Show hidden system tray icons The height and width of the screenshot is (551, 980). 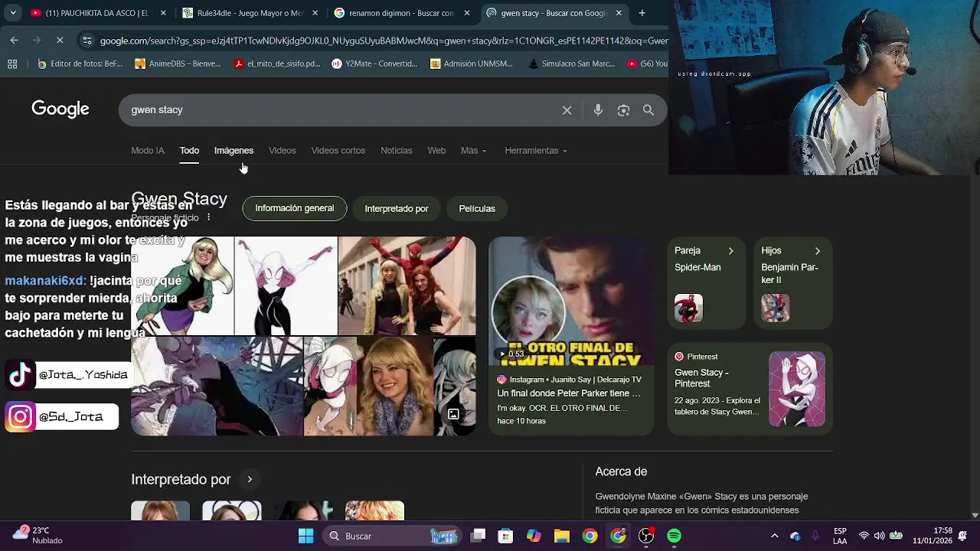coord(774,536)
